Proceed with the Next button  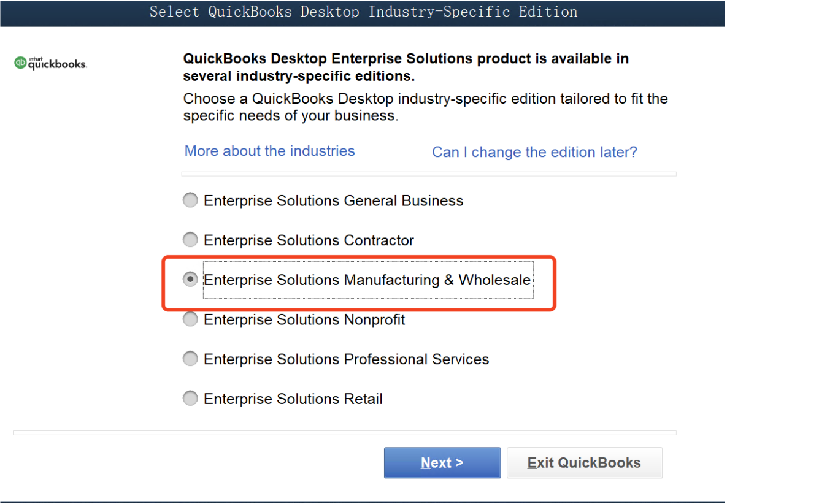(442, 463)
